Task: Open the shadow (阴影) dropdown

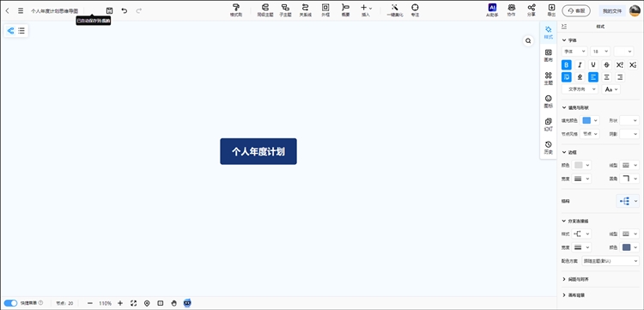Action: [629, 134]
